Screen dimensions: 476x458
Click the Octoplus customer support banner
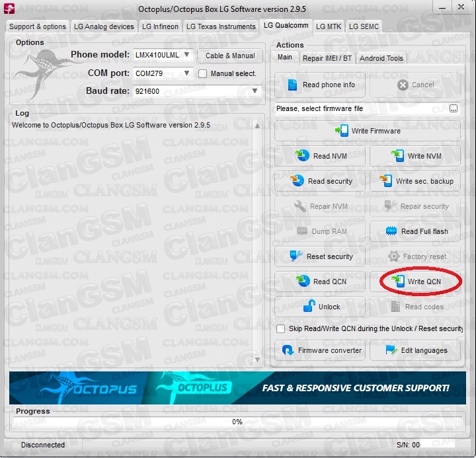coord(237,388)
